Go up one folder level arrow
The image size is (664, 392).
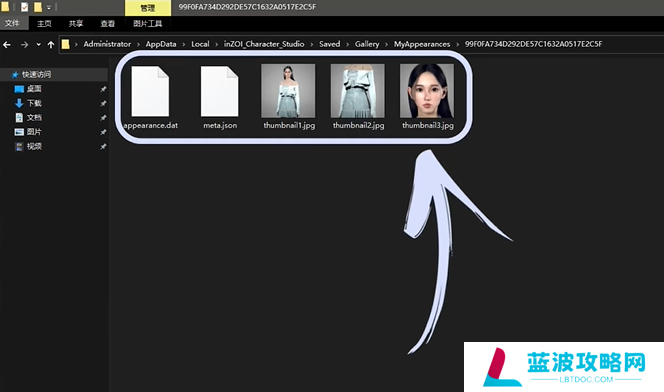[x=51, y=44]
